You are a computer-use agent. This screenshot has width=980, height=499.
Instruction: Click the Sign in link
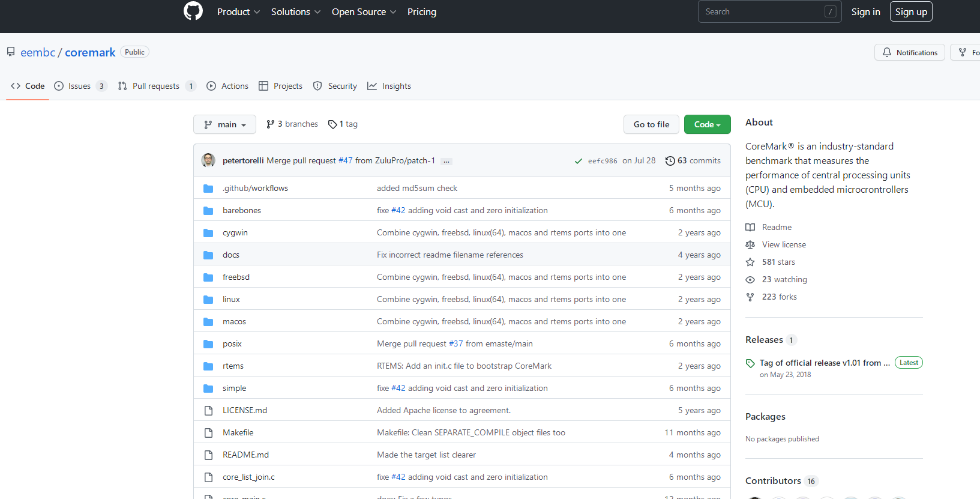[865, 12]
